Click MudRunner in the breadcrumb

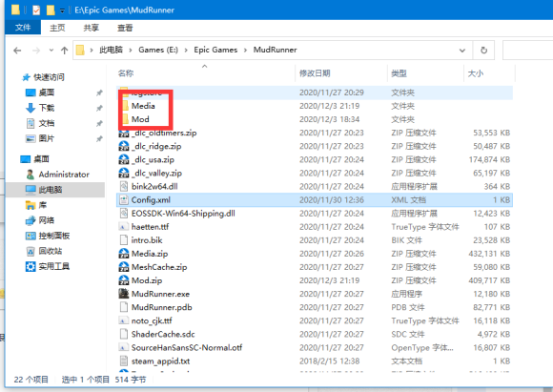click(x=276, y=50)
